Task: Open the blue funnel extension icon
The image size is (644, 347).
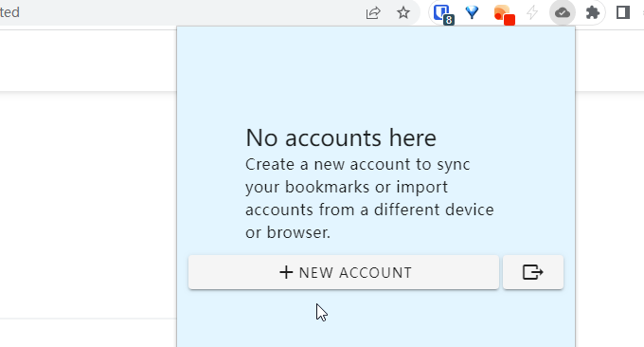Action: pyautogui.click(x=472, y=12)
